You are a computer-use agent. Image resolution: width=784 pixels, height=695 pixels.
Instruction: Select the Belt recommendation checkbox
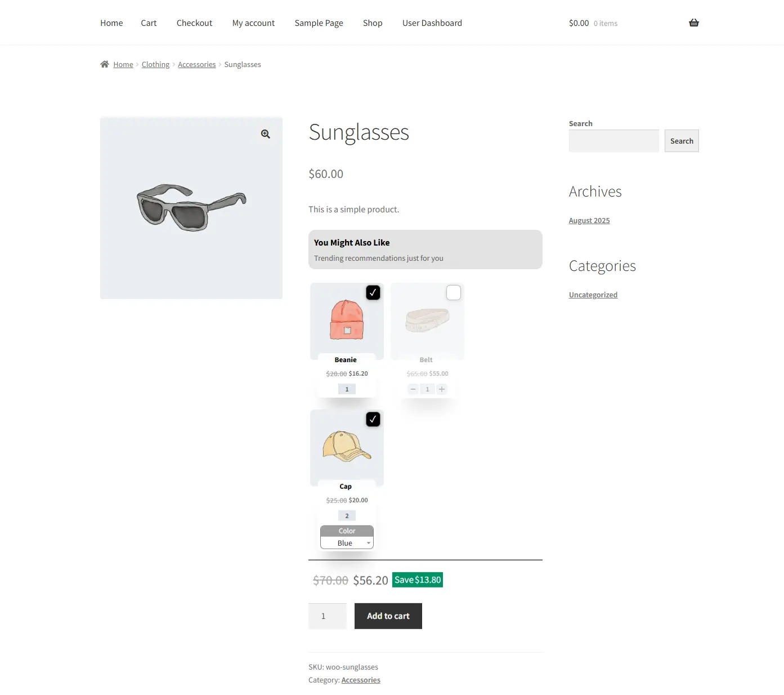pyautogui.click(x=454, y=292)
